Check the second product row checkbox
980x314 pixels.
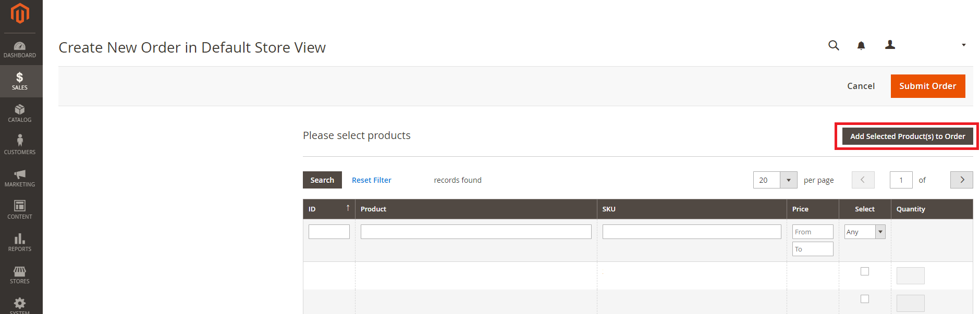pos(865,299)
